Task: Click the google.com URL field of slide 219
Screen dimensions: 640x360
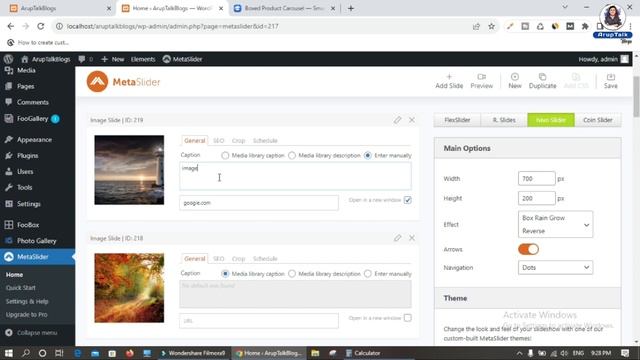Action: pos(259,203)
